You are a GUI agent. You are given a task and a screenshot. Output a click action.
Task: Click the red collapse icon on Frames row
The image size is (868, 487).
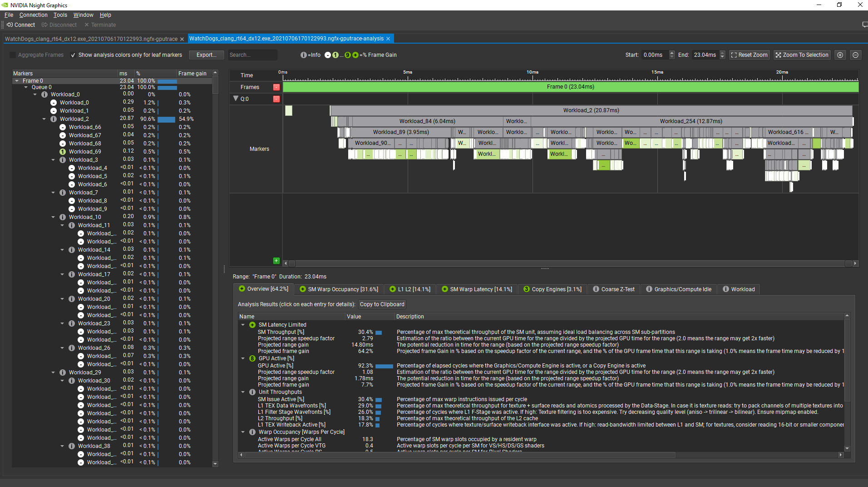click(276, 87)
